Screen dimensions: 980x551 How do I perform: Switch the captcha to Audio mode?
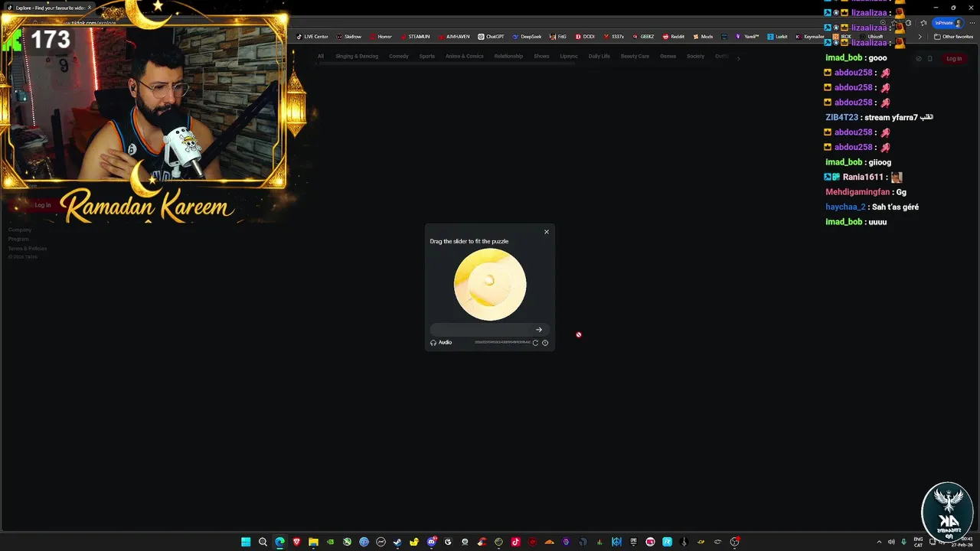tap(441, 343)
